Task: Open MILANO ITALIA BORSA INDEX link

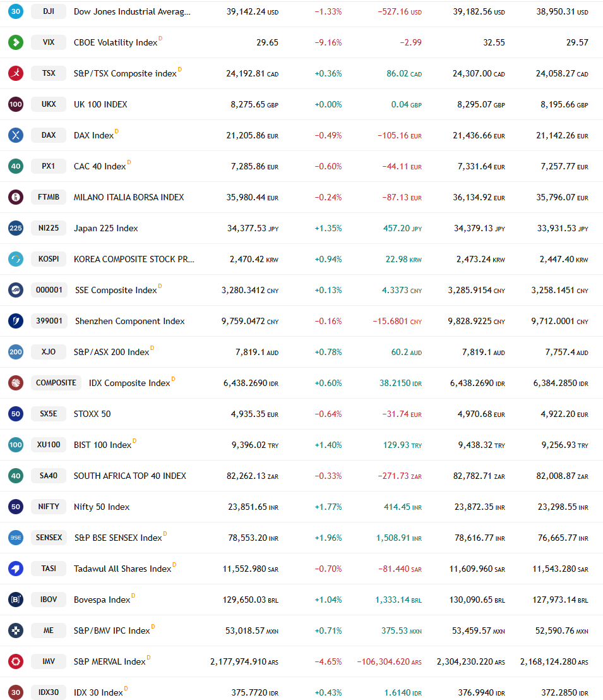Action: coord(129,197)
